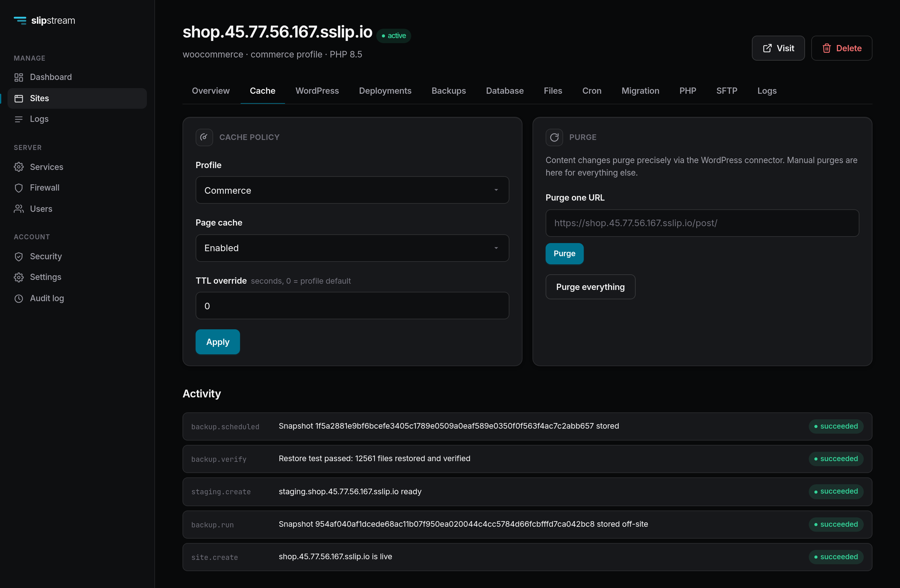
Task: Open the Page cache dropdown showing Enabled
Action: pyautogui.click(x=352, y=248)
